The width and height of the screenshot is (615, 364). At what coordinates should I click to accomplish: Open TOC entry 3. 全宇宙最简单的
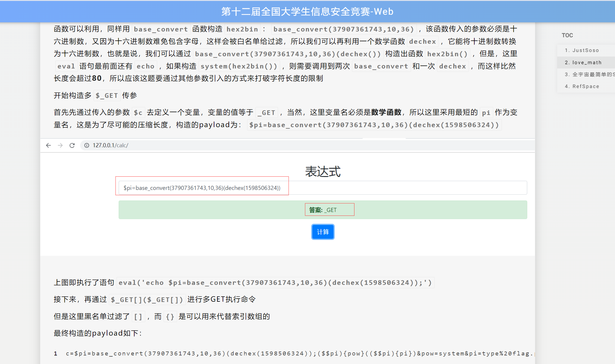589,74
